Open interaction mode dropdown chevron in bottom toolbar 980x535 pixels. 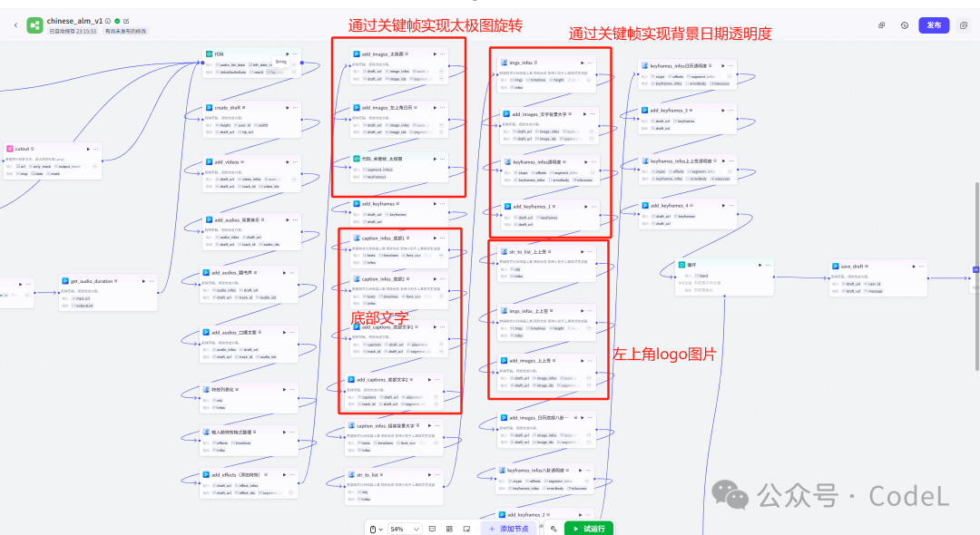(x=380, y=529)
